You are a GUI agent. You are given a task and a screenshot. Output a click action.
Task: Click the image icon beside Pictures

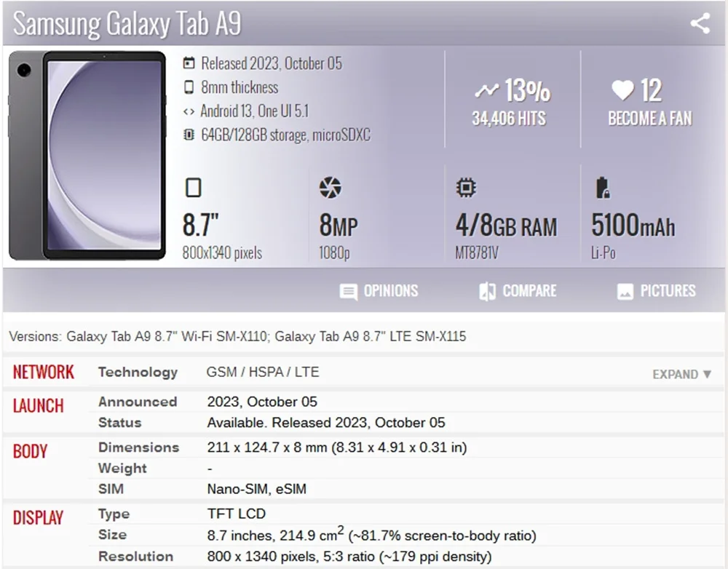[x=625, y=292]
